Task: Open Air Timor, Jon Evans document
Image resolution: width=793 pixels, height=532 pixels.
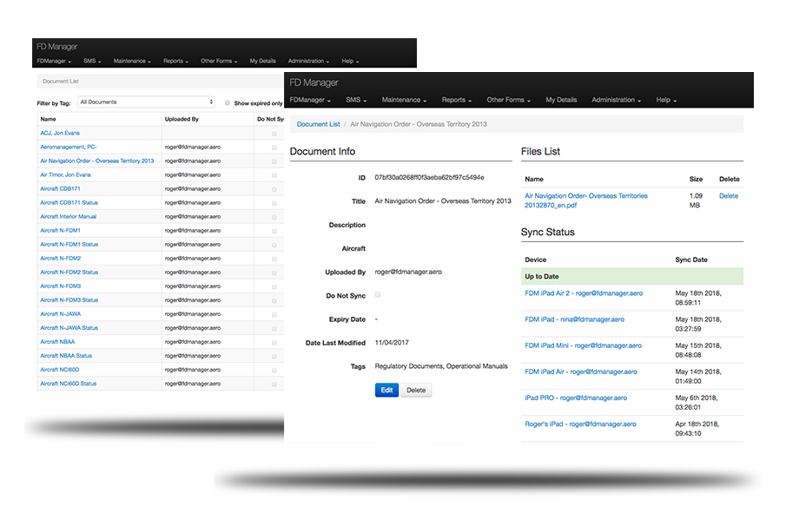Action: tap(66, 174)
